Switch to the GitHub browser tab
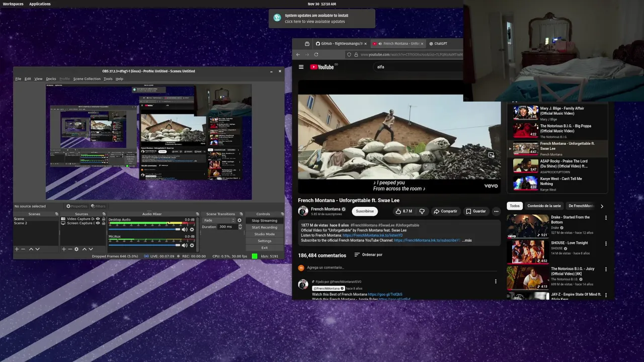644x362 pixels. [341, 44]
